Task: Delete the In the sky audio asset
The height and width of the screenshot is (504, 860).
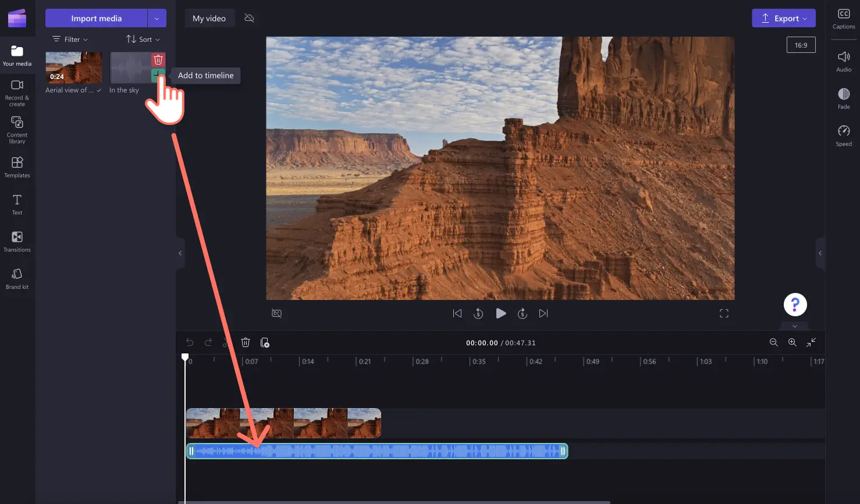Action: tap(158, 60)
